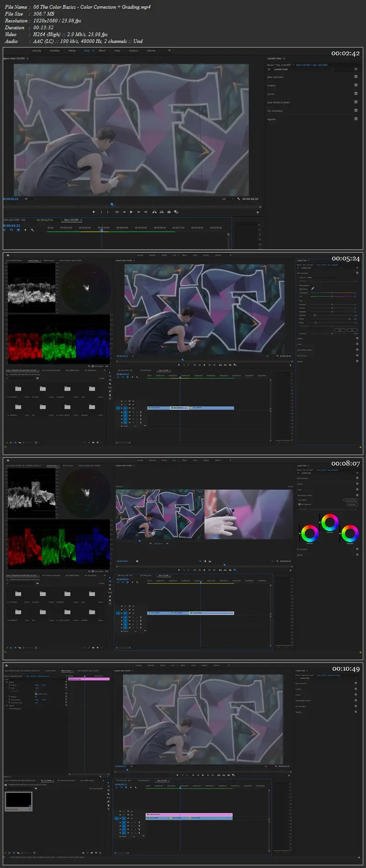Click the Saturation slider in the 00:05:24 frame
This screenshot has width=366, height=868.
pyautogui.click(x=332, y=333)
